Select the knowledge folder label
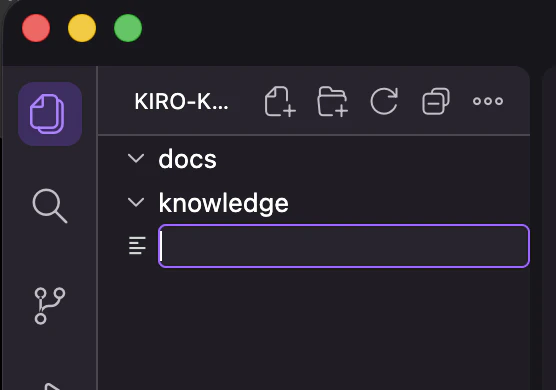This screenshot has width=556, height=390. click(224, 204)
